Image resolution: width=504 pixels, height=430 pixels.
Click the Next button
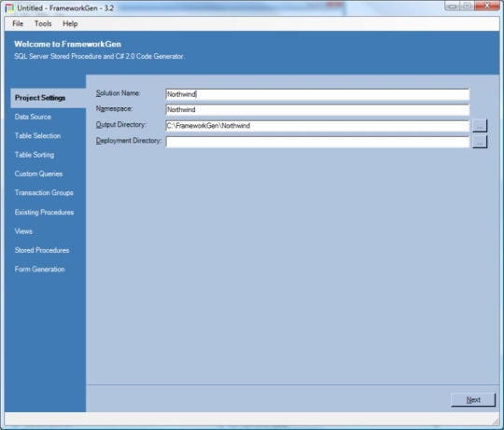click(473, 400)
